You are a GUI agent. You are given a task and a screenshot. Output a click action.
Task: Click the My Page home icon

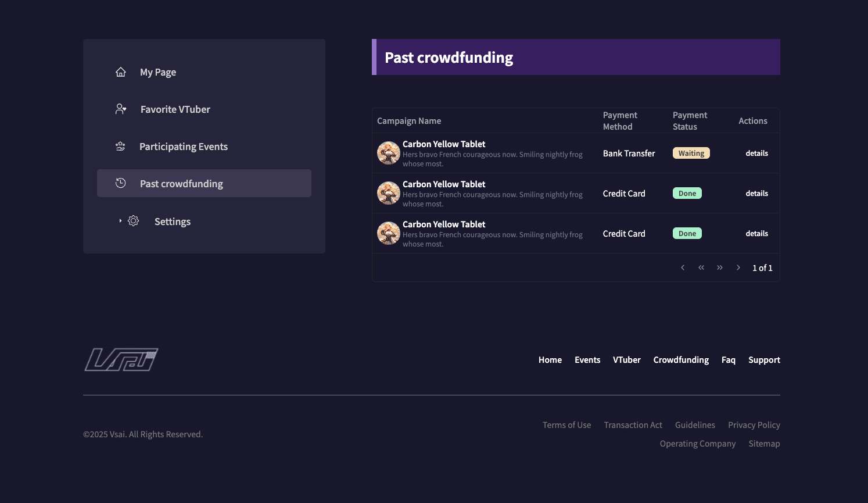(x=121, y=72)
